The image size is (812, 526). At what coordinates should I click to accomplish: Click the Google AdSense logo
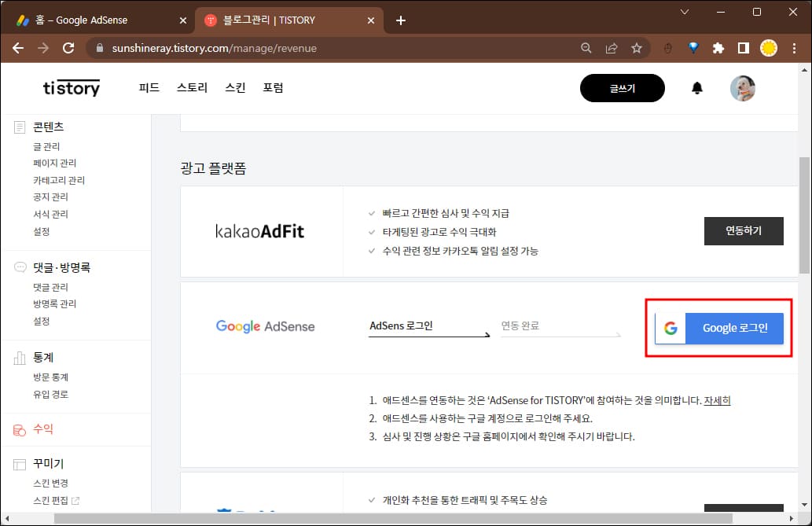[265, 326]
